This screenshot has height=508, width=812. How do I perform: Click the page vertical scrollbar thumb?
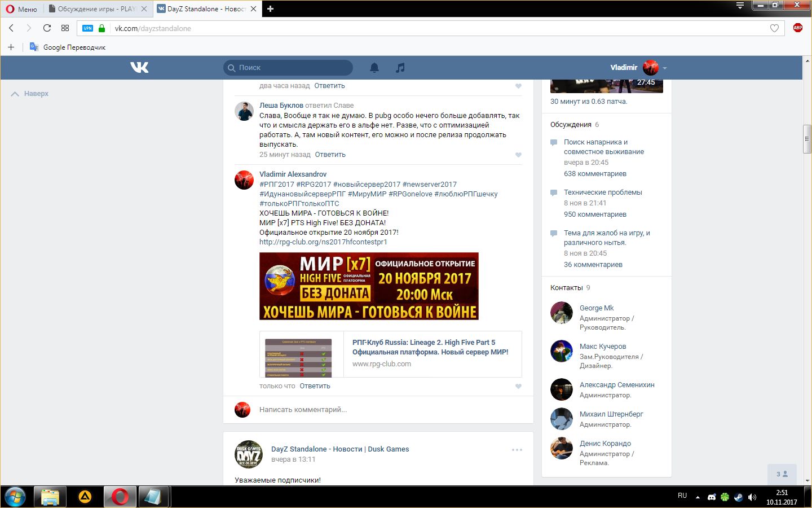coord(807,139)
